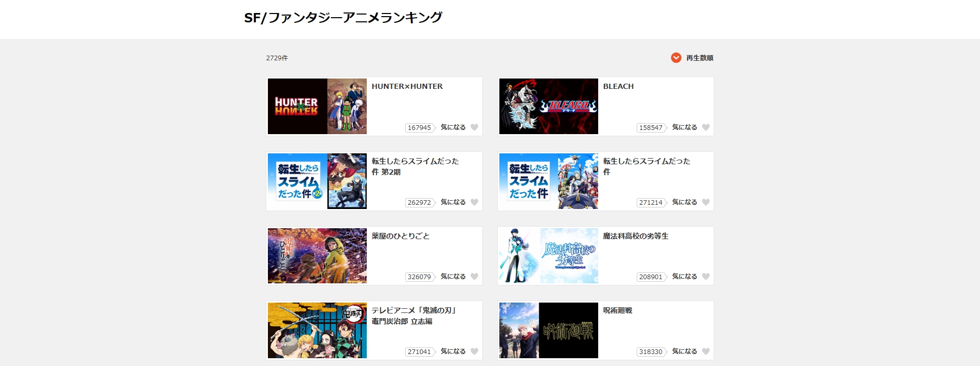Favorite 魔法科高校の劣等生 with the heart icon
Viewport: 980px width, 366px height.
pos(706,277)
